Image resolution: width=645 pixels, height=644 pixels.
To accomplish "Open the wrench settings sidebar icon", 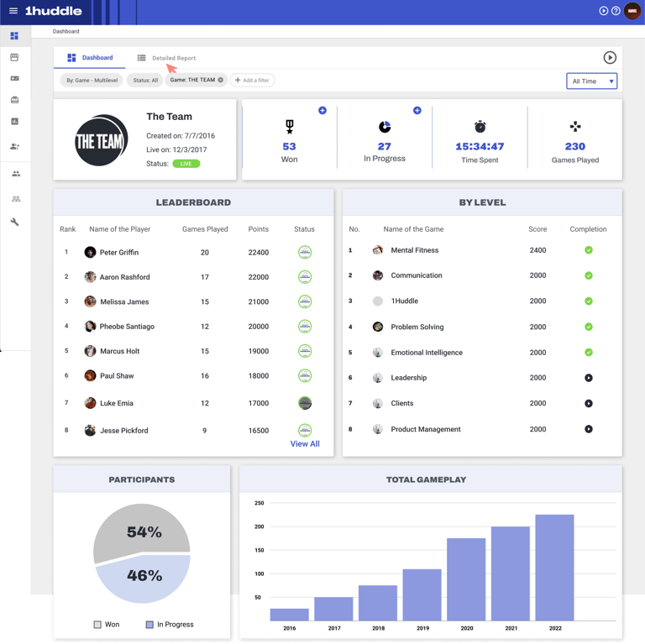I will click(14, 222).
